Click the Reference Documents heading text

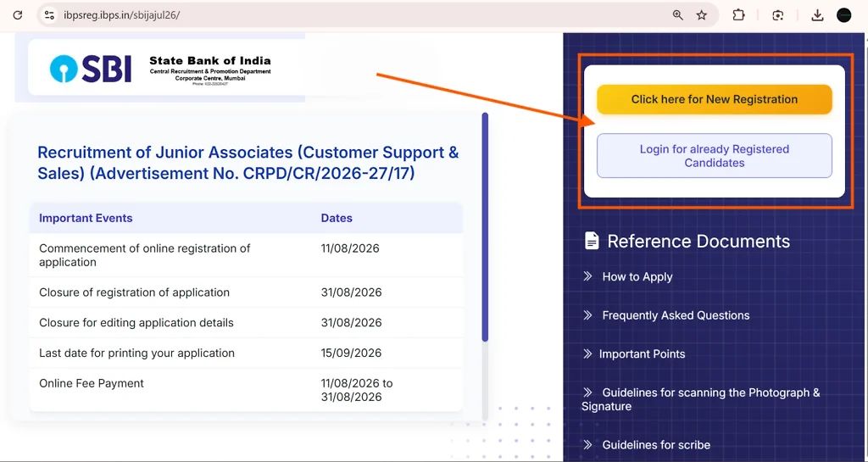(698, 242)
